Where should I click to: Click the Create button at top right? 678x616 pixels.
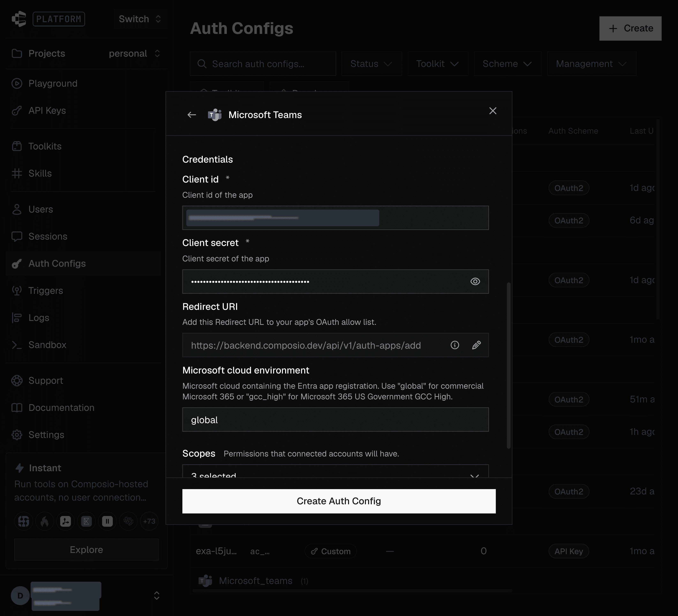pos(630,29)
